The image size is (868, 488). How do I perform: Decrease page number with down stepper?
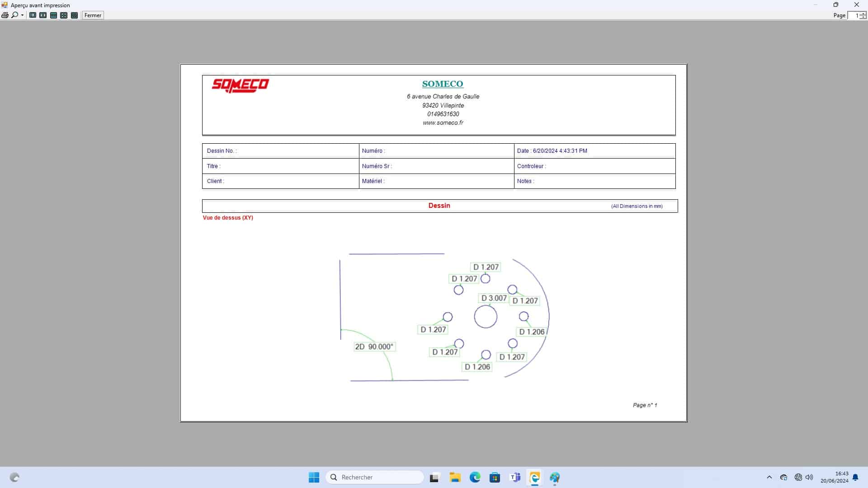coord(863,17)
